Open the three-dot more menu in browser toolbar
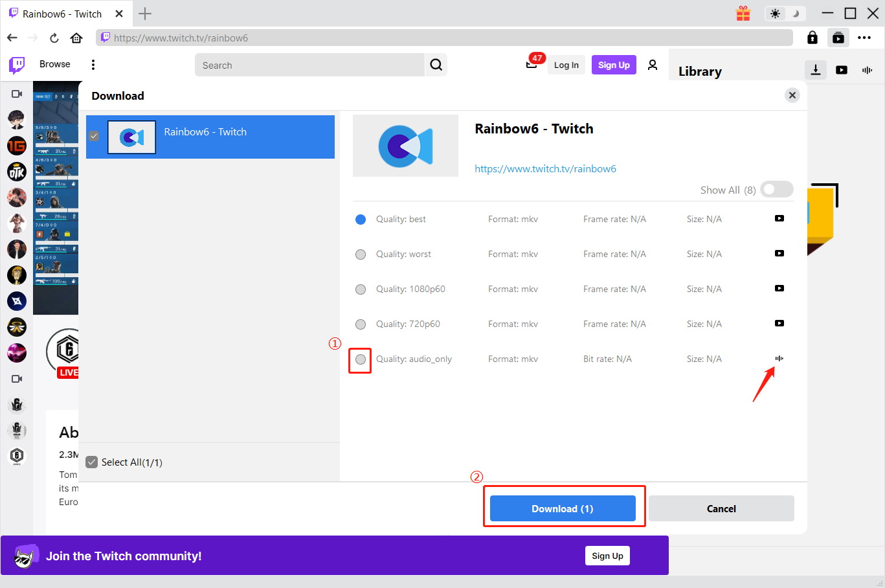Image resolution: width=885 pixels, height=588 pixels. (864, 38)
